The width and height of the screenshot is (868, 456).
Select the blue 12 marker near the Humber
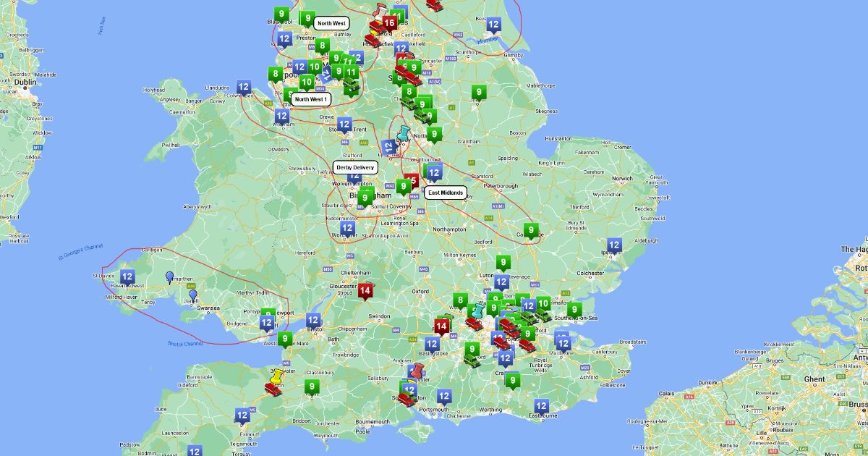493,26
